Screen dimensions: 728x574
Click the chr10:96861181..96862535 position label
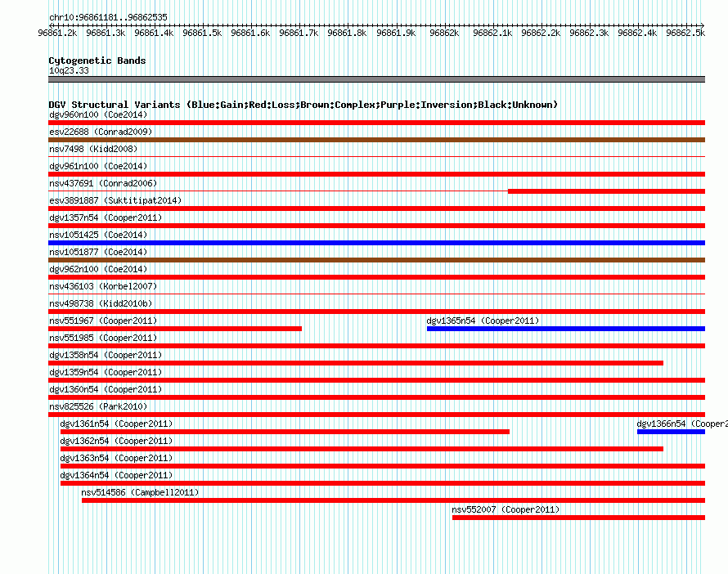click(x=108, y=17)
